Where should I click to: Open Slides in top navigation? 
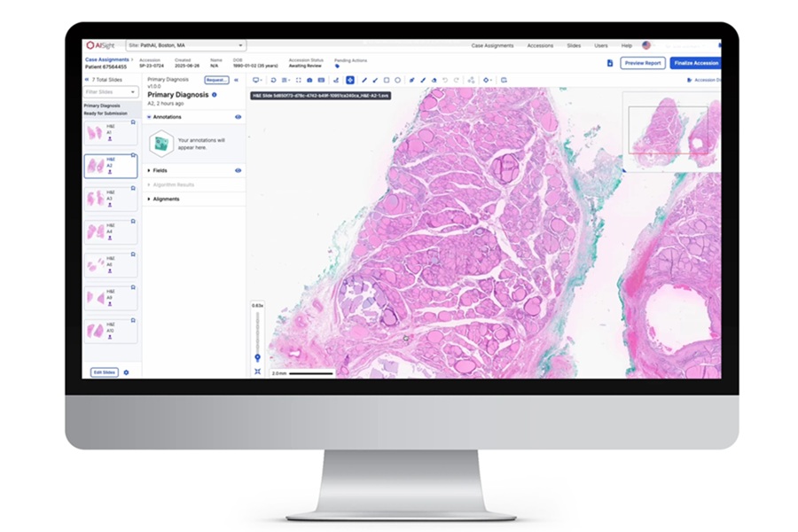coord(574,46)
